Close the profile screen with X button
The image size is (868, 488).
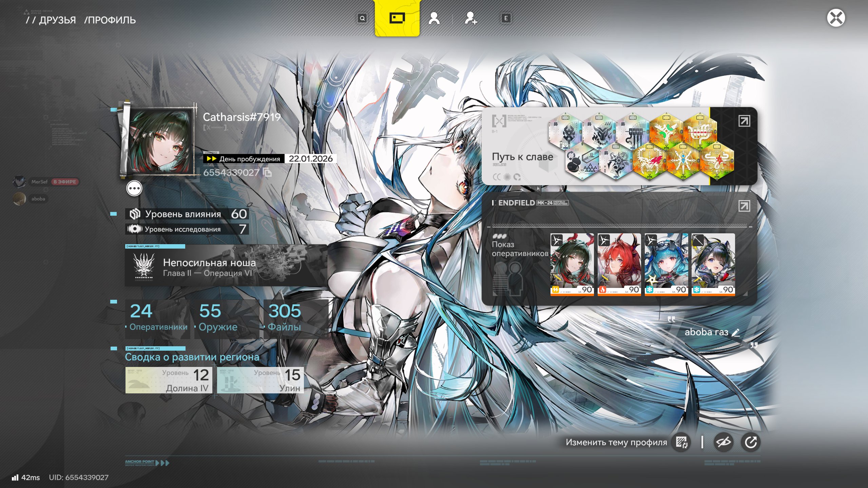[x=836, y=18]
